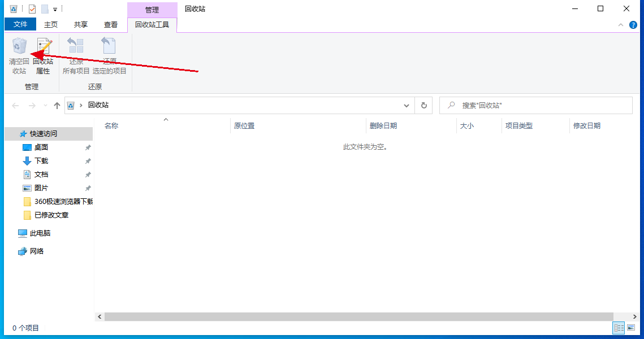Switch to the 查看 (View) ribbon tab
This screenshot has height=339, width=644.
[x=111, y=24]
